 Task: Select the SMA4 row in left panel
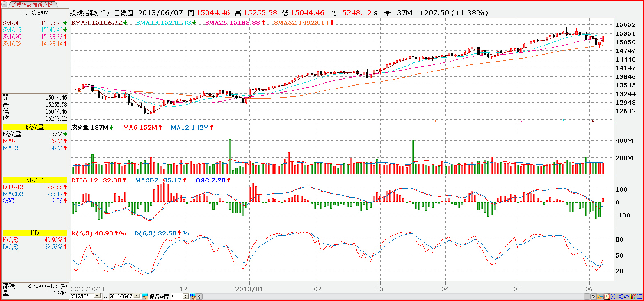tap(35, 23)
